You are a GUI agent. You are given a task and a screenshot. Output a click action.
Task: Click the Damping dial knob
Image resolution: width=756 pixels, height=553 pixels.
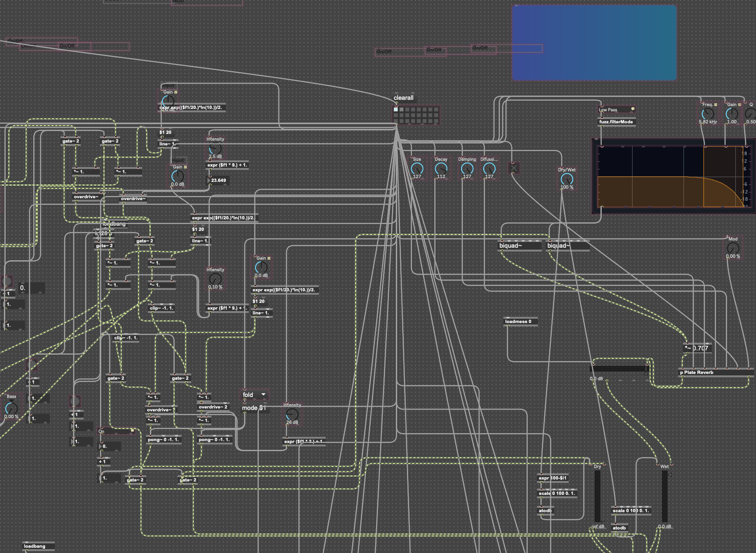click(x=467, y=168)
